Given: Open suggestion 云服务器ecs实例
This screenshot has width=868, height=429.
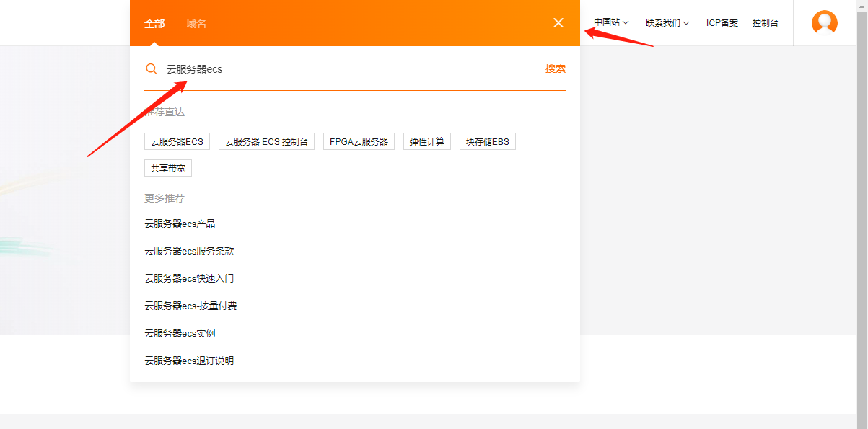Looking at the screenshot, I should click(180, 333).
